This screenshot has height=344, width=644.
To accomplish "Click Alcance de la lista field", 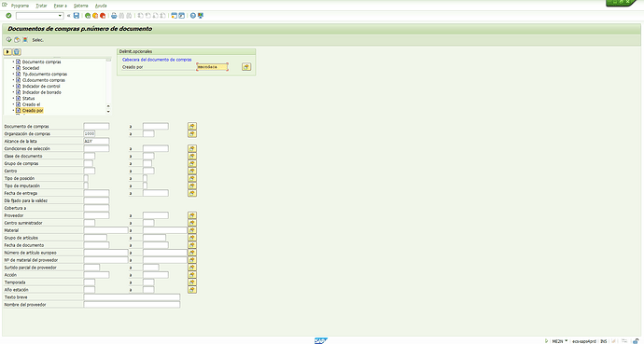I will coord(96,141).
